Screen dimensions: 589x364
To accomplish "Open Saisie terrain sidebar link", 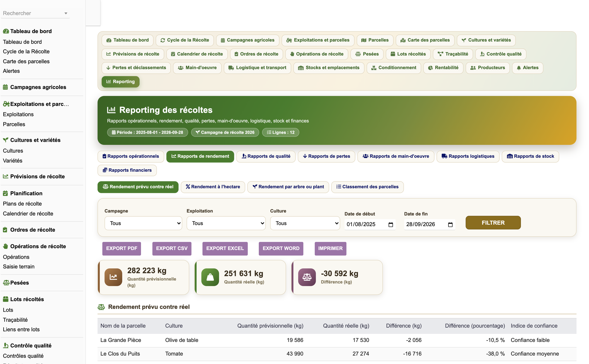I will pos(19,267).
